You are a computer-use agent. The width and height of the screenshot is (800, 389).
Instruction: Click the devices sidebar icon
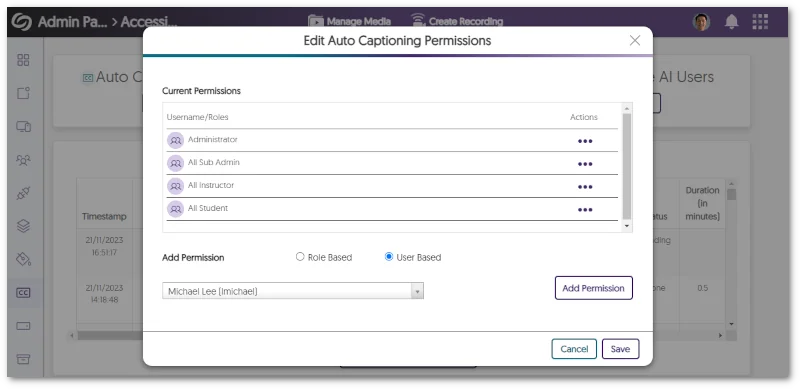pyautogui.click(x=23, y=127)
